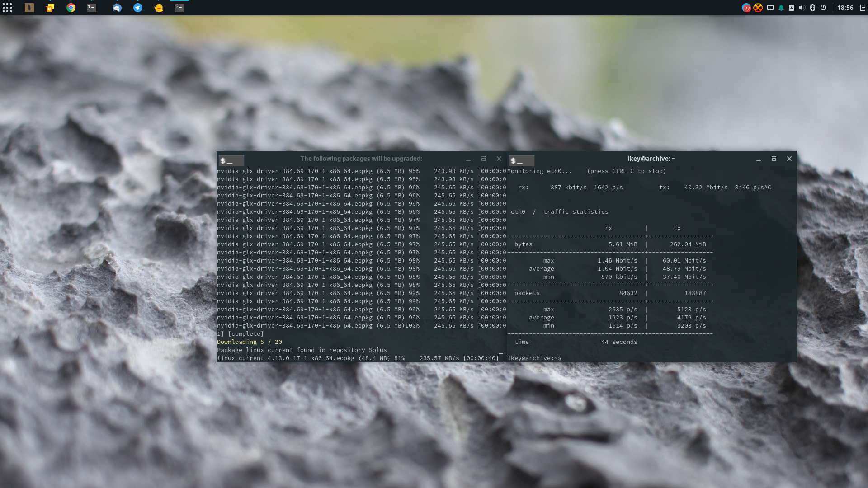Click the '1] [complete]' line
Viewport: 868px width, 488px height.
click(240, 334)
